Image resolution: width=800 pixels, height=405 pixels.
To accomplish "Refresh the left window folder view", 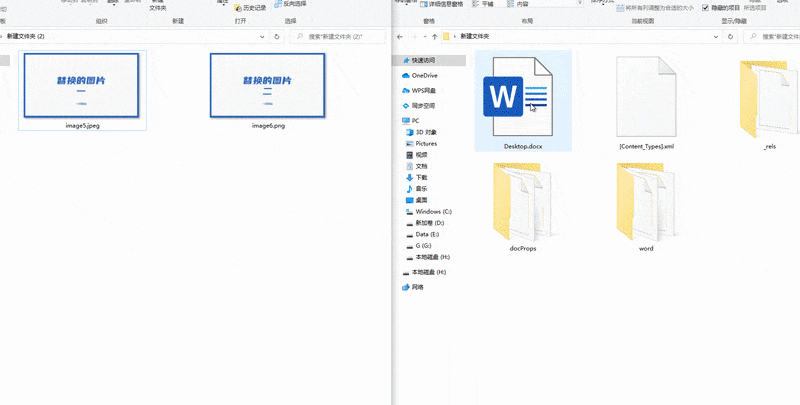I will tap(277, 37).
